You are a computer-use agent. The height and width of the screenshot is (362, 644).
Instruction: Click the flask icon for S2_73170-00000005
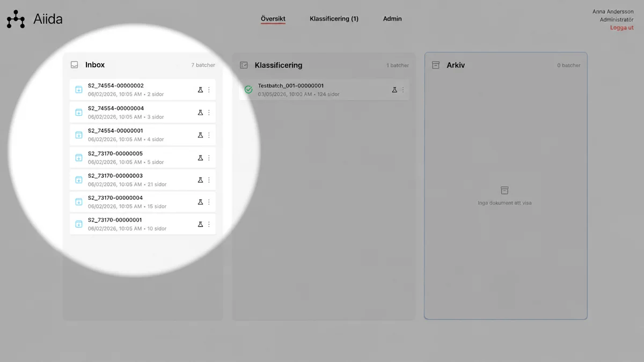click(200, 158)
